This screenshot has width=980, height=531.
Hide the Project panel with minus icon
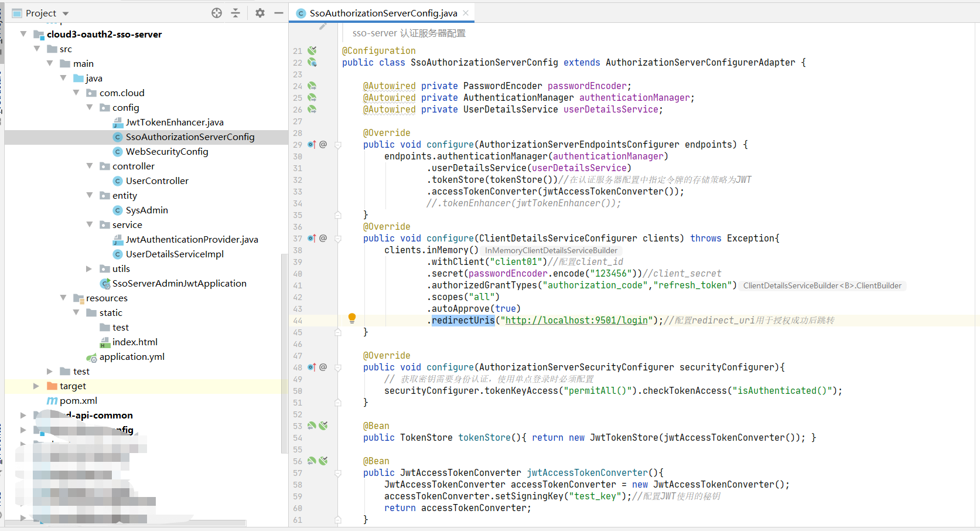click(x=279, y=13)
